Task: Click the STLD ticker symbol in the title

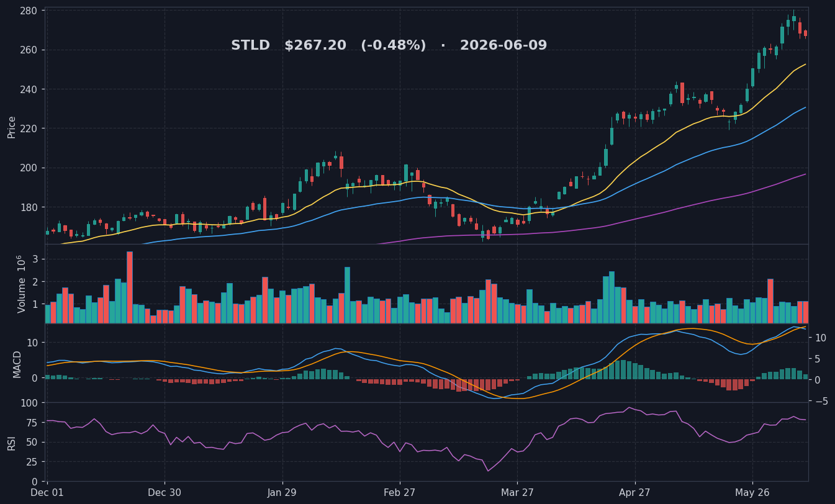Action: [x=250, y=46]
